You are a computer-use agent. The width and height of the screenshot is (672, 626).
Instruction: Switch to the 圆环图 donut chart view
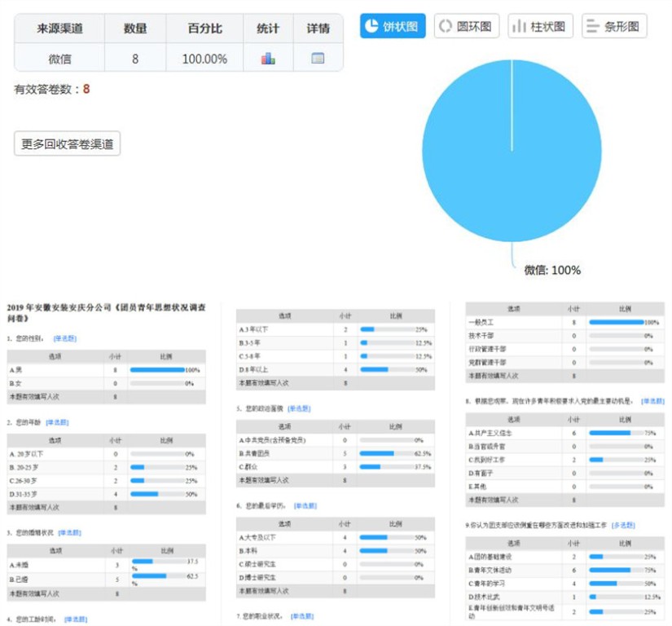(466, 26)
